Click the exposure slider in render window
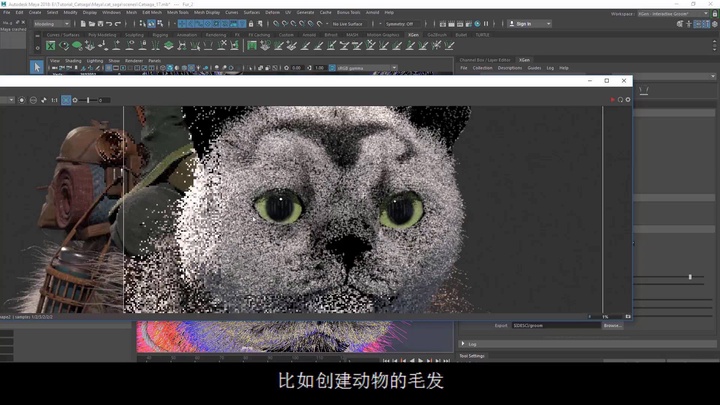 [x=90, y=100]
